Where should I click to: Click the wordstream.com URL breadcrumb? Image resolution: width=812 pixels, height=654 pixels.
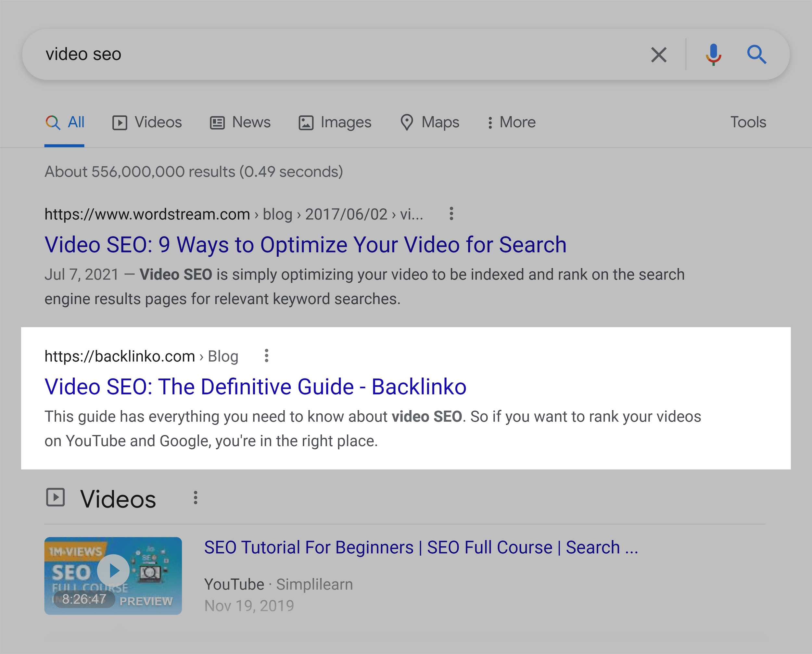click(x=234, y=214)
